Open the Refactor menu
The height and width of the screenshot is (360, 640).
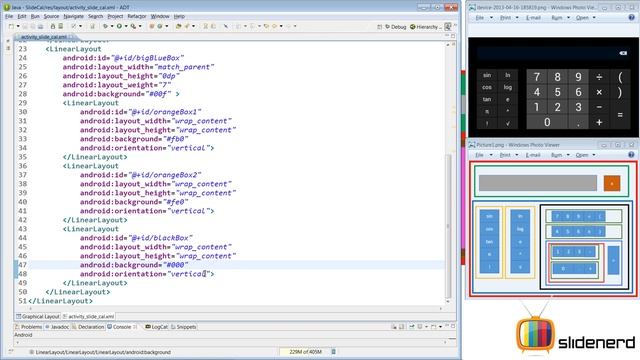click(x=137, y=16)
